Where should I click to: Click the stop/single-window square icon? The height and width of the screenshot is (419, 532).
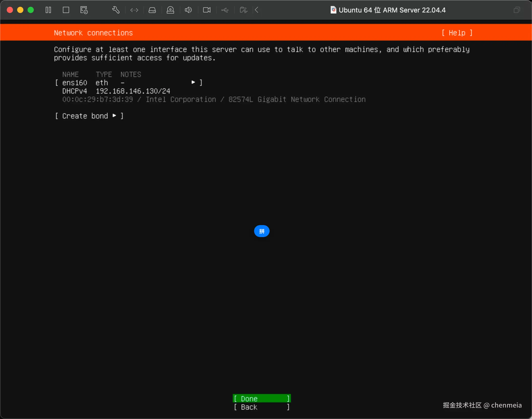click(x=66, y=10)
